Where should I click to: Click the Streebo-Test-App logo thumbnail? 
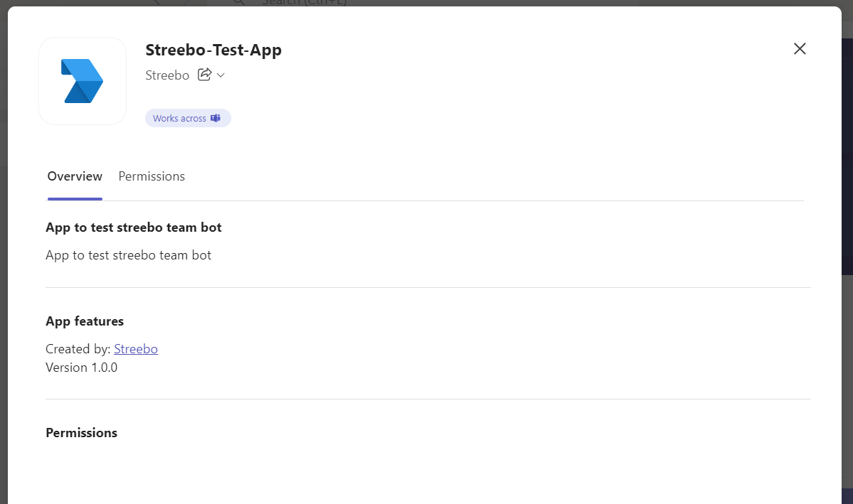[83, 81]
